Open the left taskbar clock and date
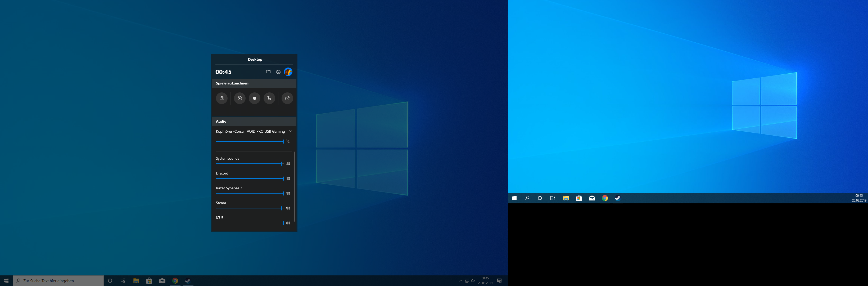The image size is (868, 286). [485, 281]
